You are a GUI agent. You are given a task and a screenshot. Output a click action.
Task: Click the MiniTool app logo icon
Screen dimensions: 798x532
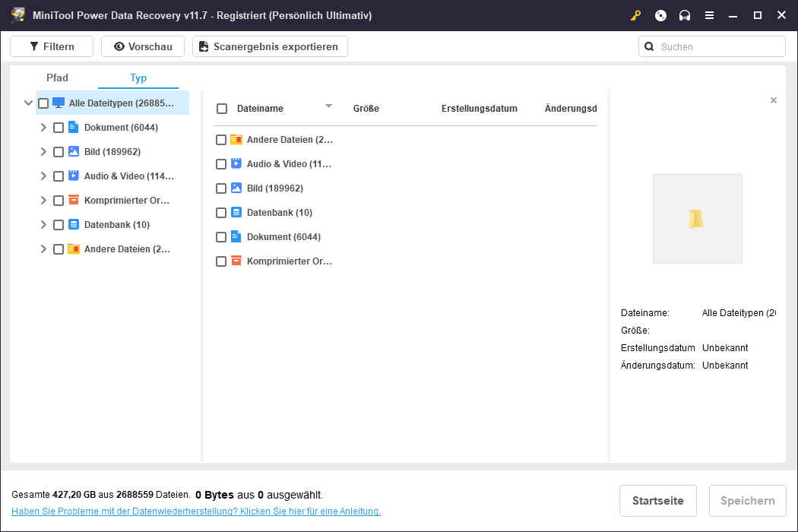tap(18, 14)
